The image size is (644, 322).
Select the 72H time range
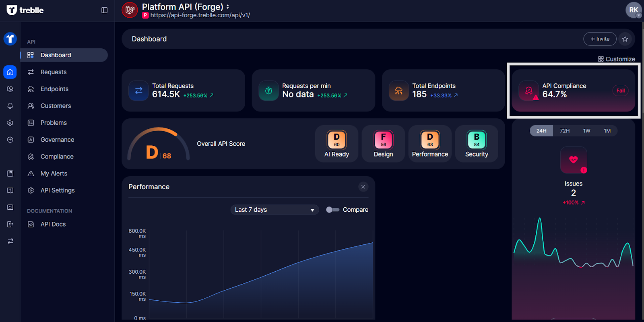click(x=564, y=131)
